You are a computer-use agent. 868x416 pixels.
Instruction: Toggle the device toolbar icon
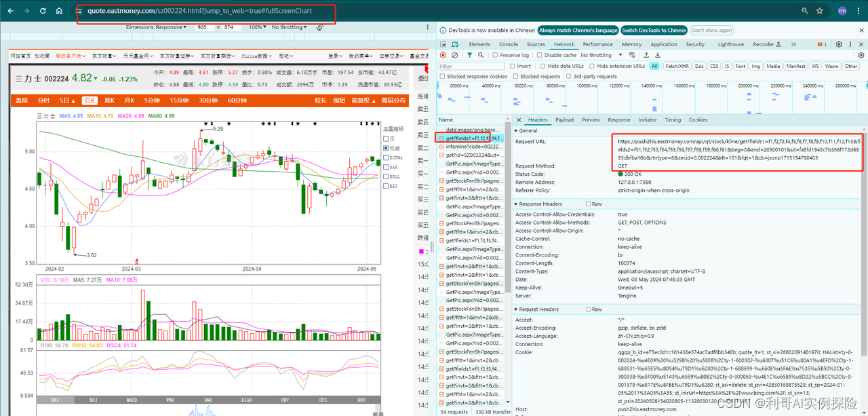456,44
